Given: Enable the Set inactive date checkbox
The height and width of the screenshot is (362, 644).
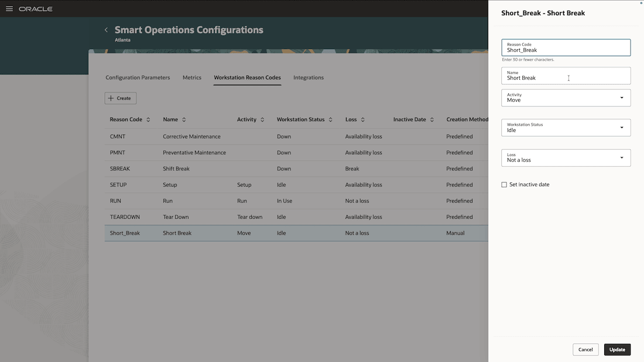Looking at the screenshot, I should pyautogui.click(x=504, y=184).
